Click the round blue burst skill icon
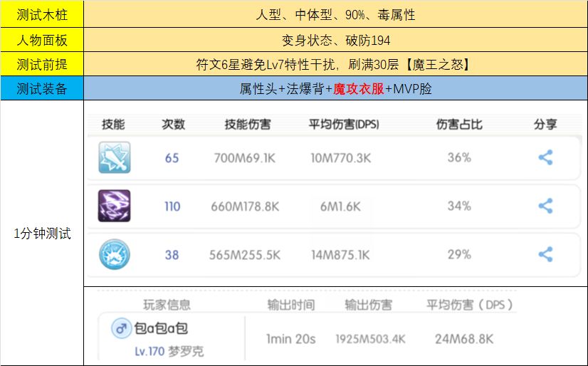588x366 pixels. 115,254
